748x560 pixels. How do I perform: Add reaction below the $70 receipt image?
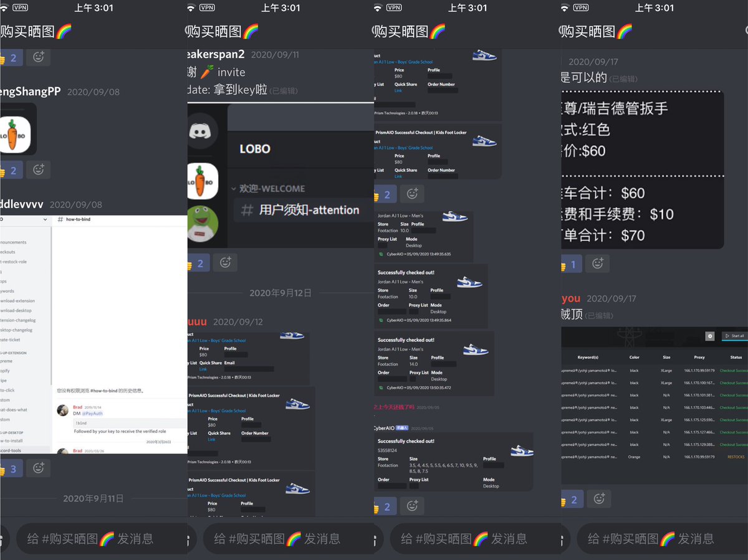[x=597, y=264]
